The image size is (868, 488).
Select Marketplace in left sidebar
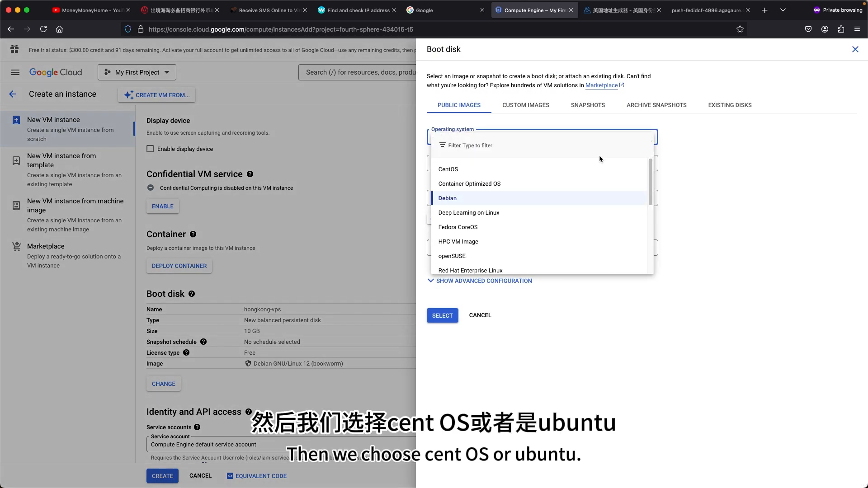click(68, 255)
